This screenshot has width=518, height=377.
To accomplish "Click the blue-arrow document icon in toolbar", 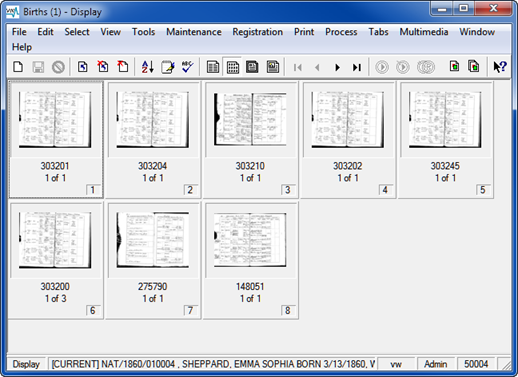I will point(83,67).
